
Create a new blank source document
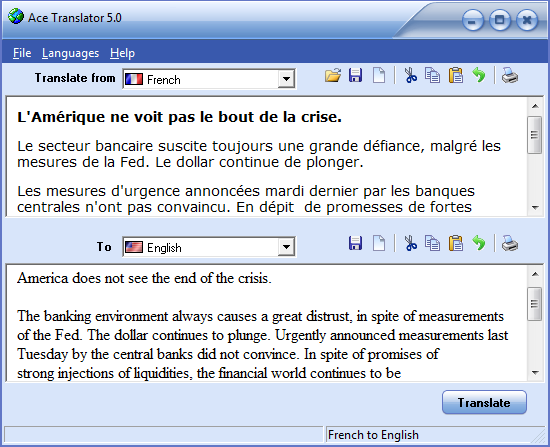[379, 75]
